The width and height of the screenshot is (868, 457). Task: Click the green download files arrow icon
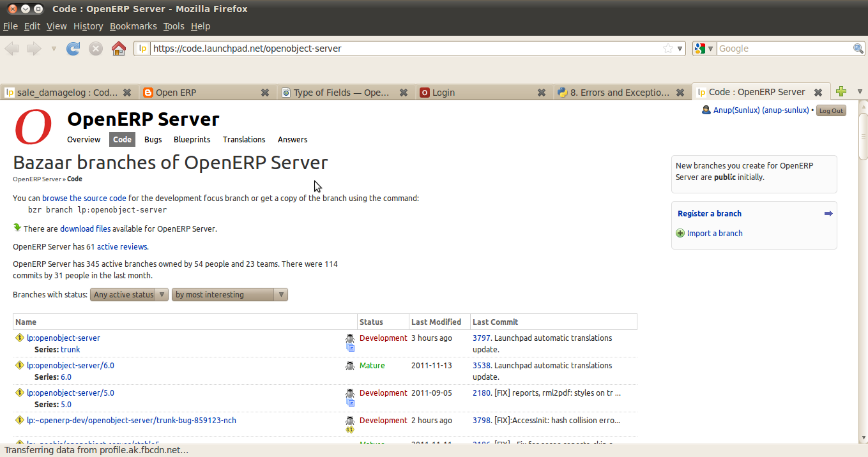(x=17, y=228)
